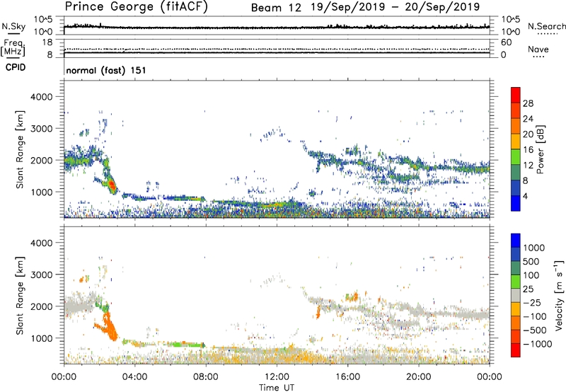Click the top blue segment of Velocity colorbar
This screenshot has height=392, width=566.
click(516, 241)
